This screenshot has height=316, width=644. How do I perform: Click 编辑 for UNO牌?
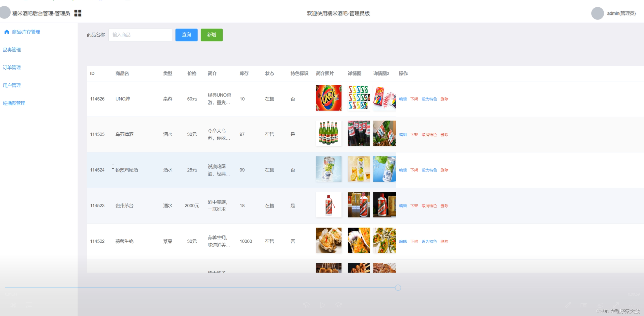pos(403,99)
